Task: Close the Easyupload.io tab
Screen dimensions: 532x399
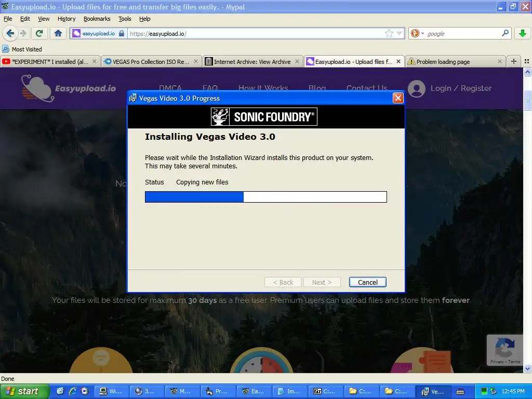Action: 398,61
